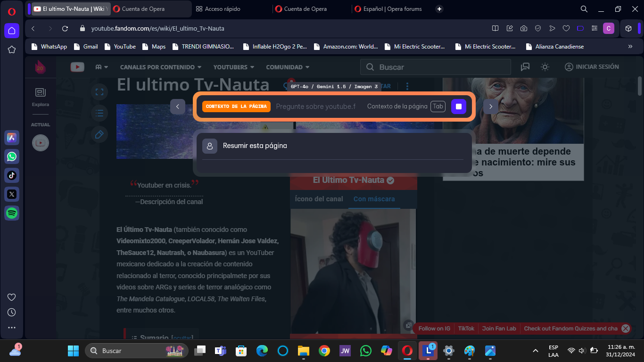Click 'Follow on IG' banner link
The width and height of the screenshot is (644, 362).
pyautogui.click(x=434, y=329)
